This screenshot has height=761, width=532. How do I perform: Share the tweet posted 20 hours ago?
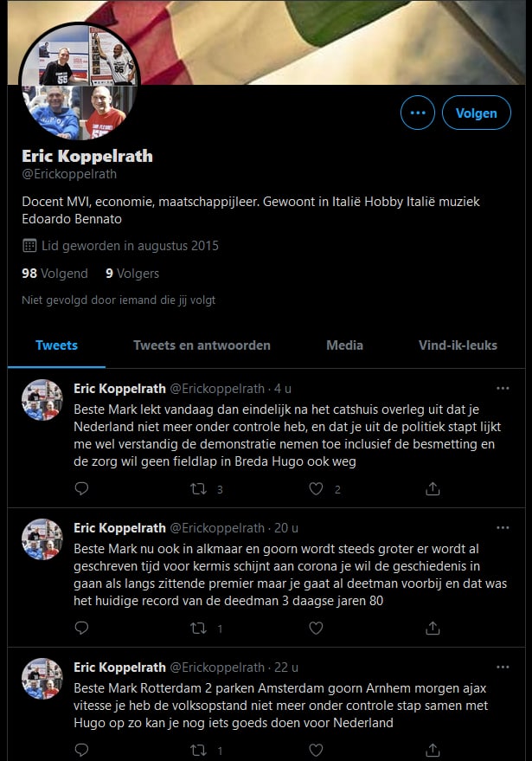tap(433, 629)
